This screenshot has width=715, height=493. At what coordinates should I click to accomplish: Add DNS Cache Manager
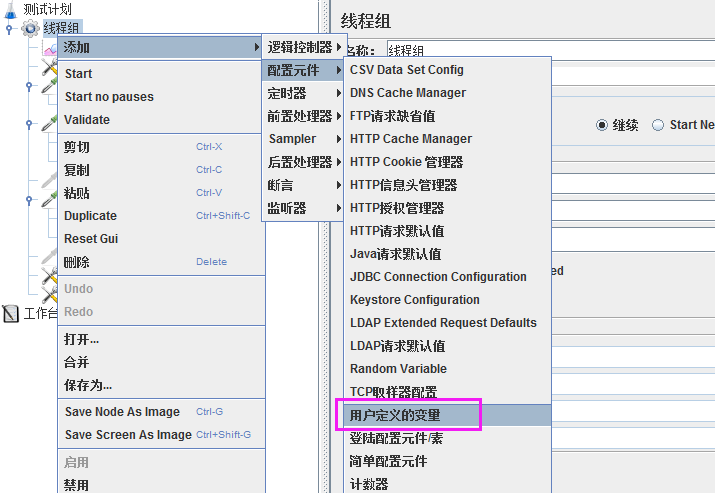tap(447, 93)
